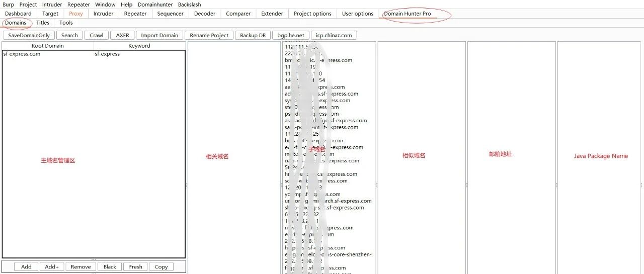Click the Copy button
The image size is (644, 274).
[162, 267]
